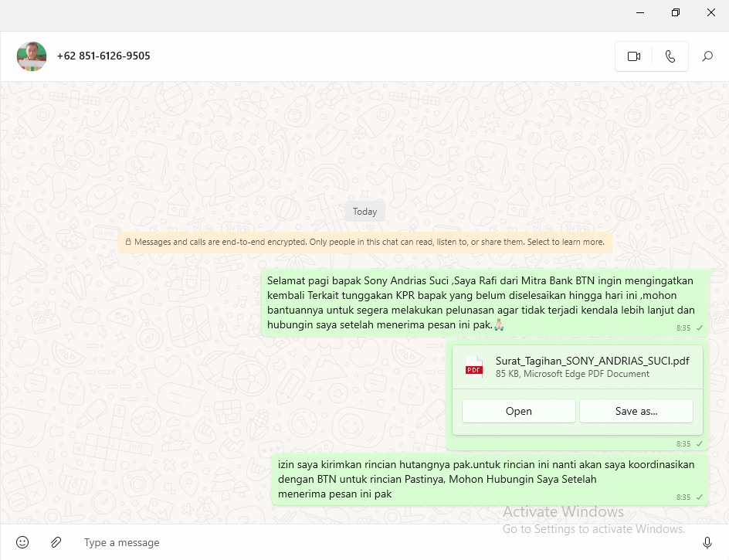The image size is (729, 560).
Task: Record a voice message with the microphone icon
Action: pos(707,542)
